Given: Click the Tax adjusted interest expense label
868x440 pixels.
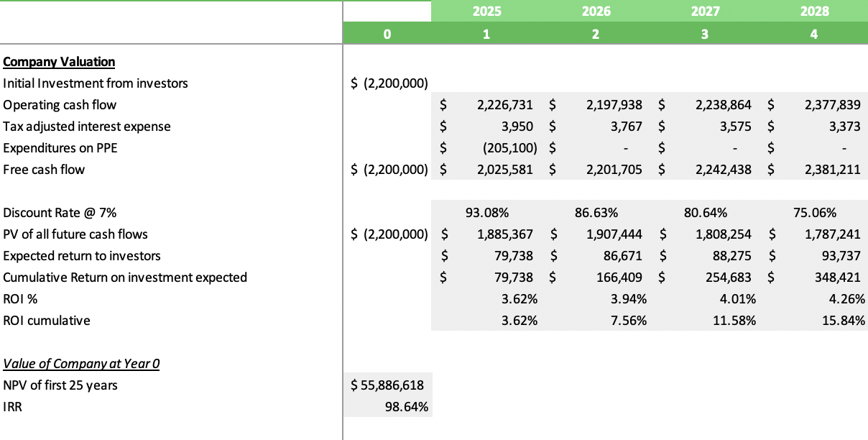Looking at the screenshot, I should click(88, 127).
